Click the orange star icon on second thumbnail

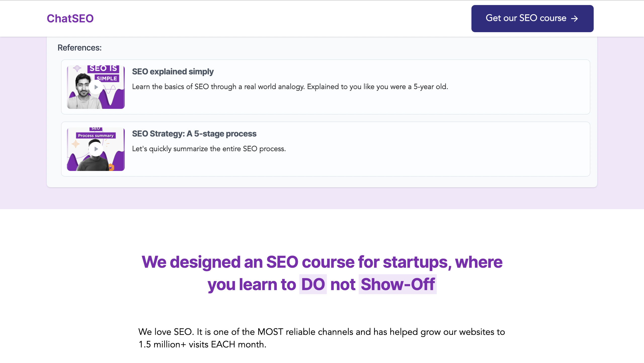coord(75,144)
